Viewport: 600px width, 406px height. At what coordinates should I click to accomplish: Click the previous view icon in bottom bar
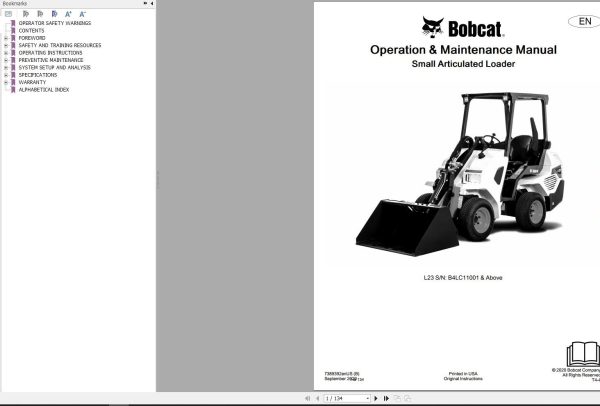pyautogui.click(x=397, y=398)
